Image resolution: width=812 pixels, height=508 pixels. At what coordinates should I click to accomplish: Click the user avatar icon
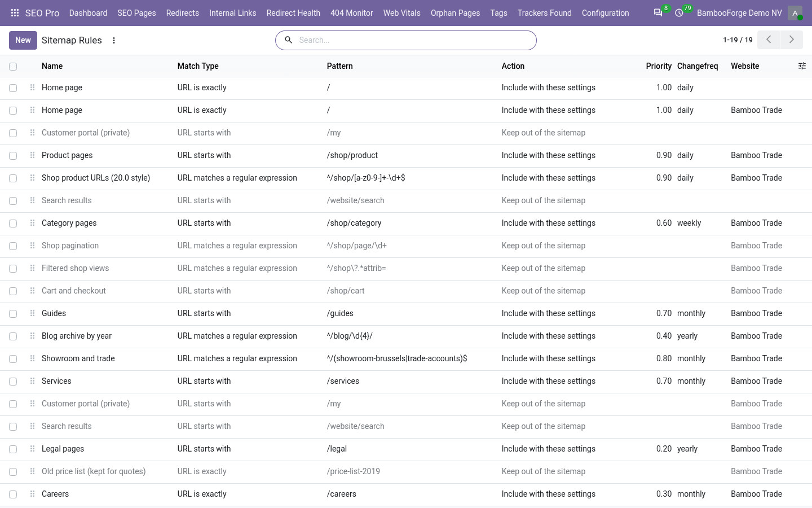(x=795, y=12)
